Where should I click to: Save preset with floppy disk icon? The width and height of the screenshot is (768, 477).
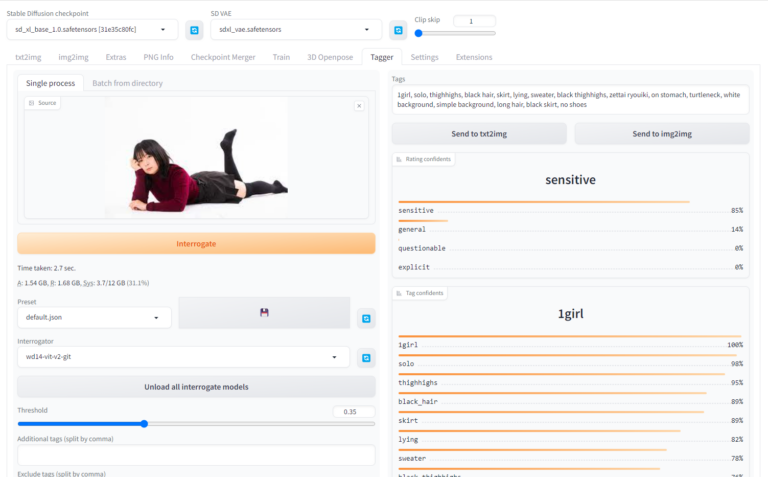point(264,312)
